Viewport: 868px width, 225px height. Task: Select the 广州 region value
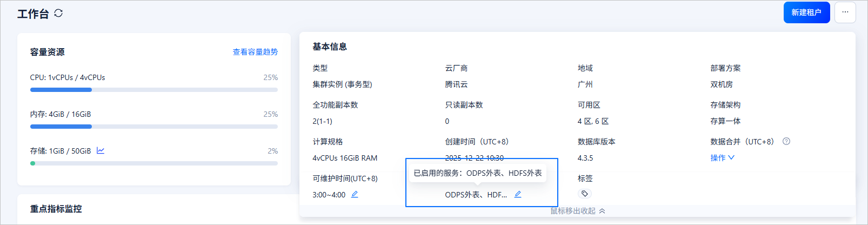click(x=585, y=84)
